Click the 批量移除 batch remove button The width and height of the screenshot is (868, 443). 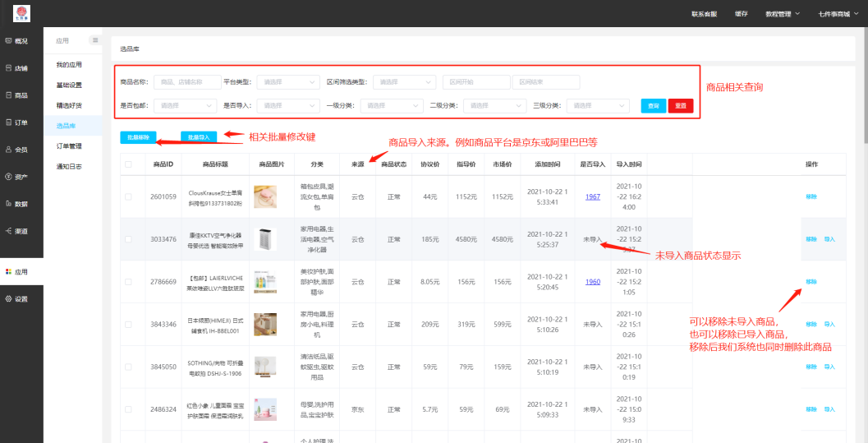click(x=139, y=137)
